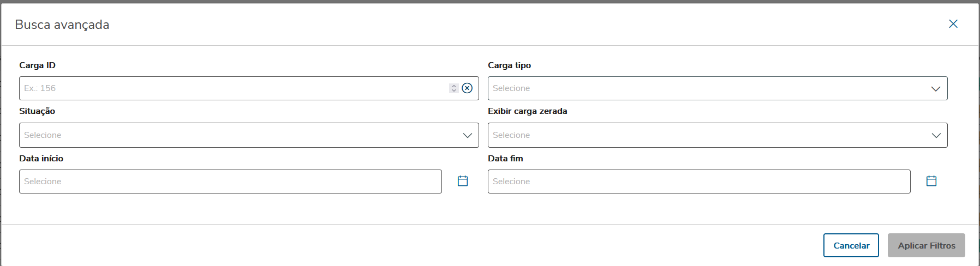Image resolution: width=980 pixels, height=266 pixels.
Task: Click the Data início field label
Action: pyautogui.click(x=41, y=159)
